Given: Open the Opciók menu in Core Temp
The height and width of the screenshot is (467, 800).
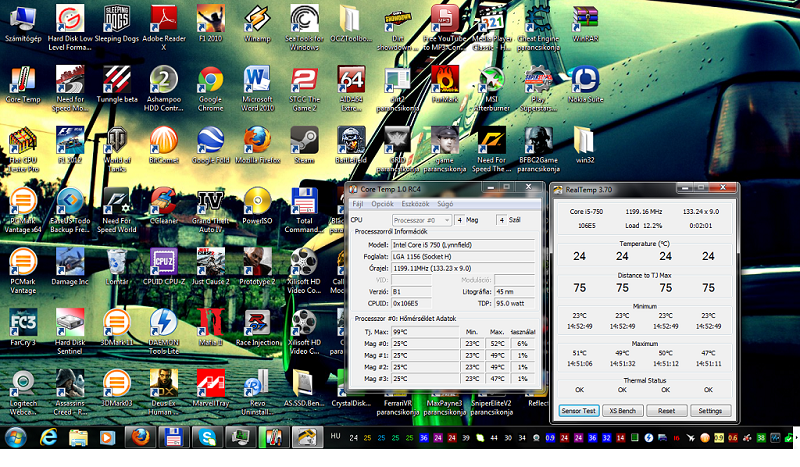Looking at the screenshot, I should [382, 204].
